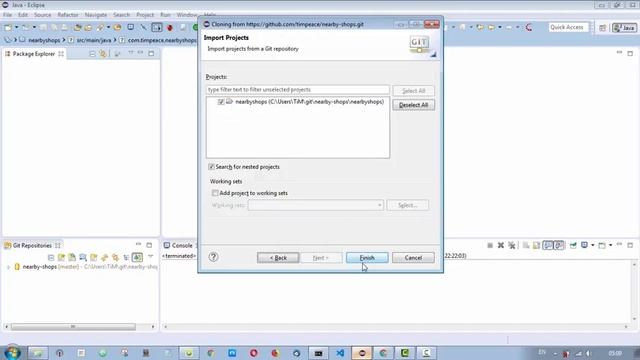Open the File menu
The image size is (640, 360).
click(7, 15)
